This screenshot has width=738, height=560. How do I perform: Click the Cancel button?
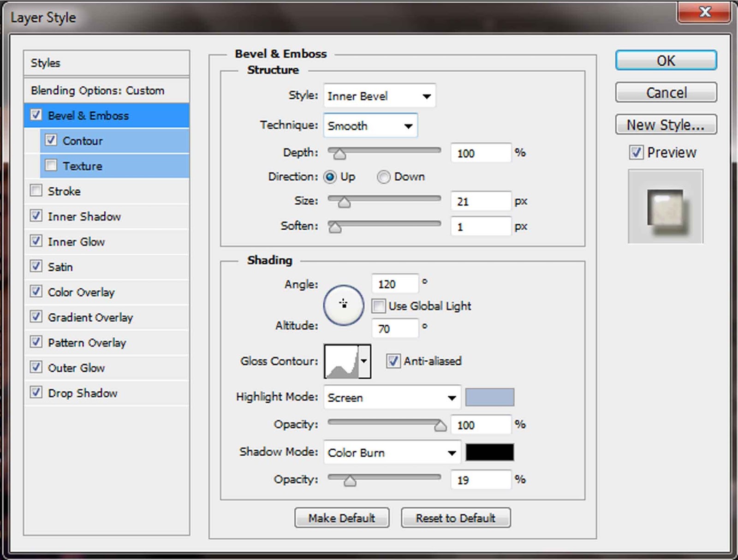[x=666, y=93]
